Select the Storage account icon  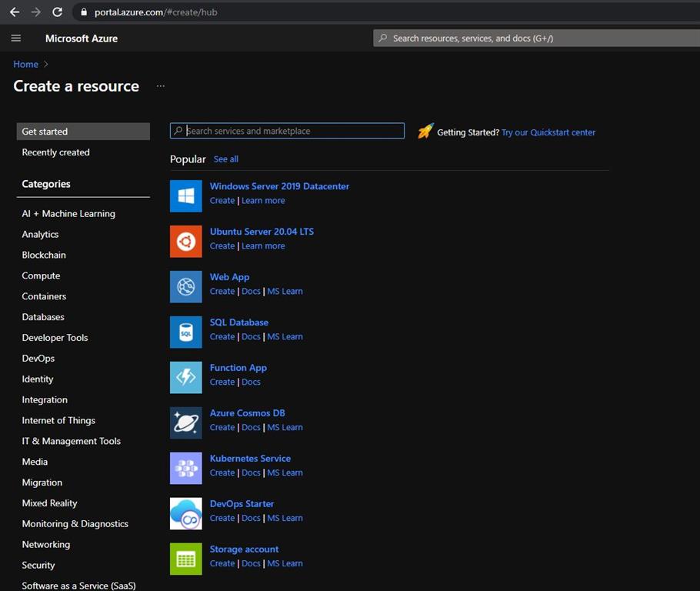point(185,559)
